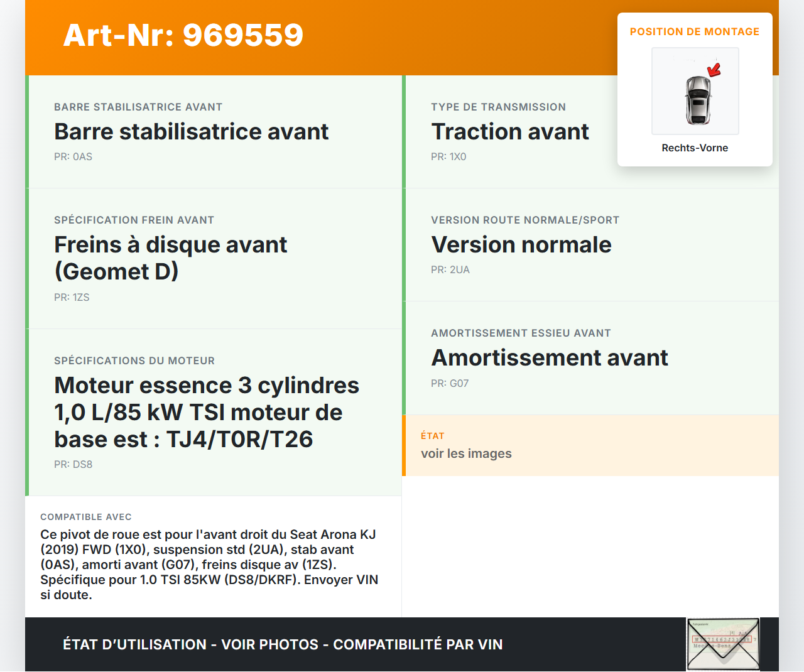804x672 pixels.
Task: Click the PR: 1X0 transmission code
Action: coord(448,157)
